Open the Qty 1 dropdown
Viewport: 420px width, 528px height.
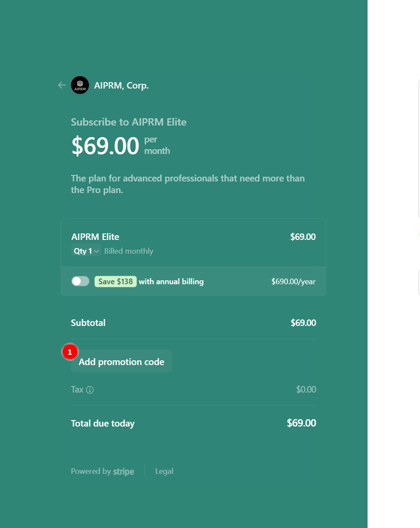point(86,251)
